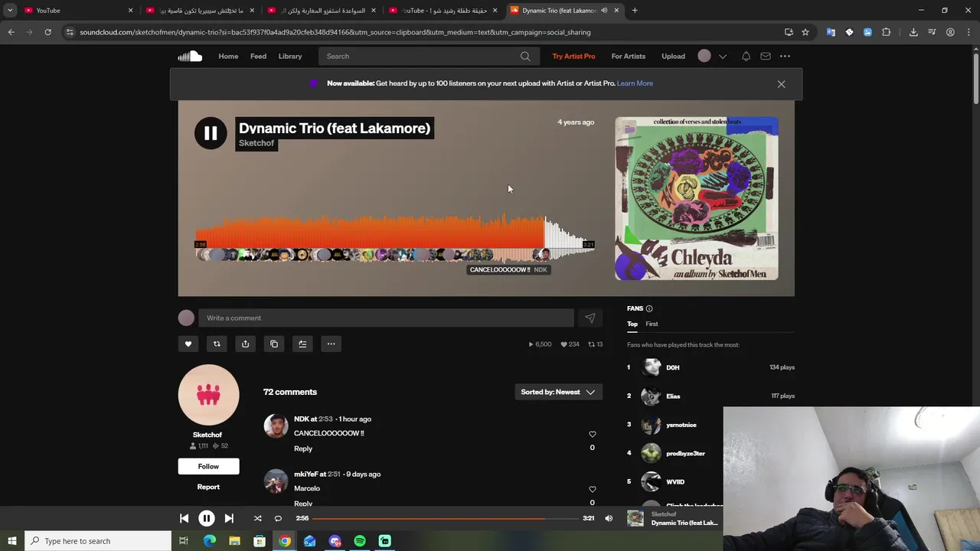The image size is (980, 551).
Task: Toggle shuffle in the player bar
Action: point(257,518)
